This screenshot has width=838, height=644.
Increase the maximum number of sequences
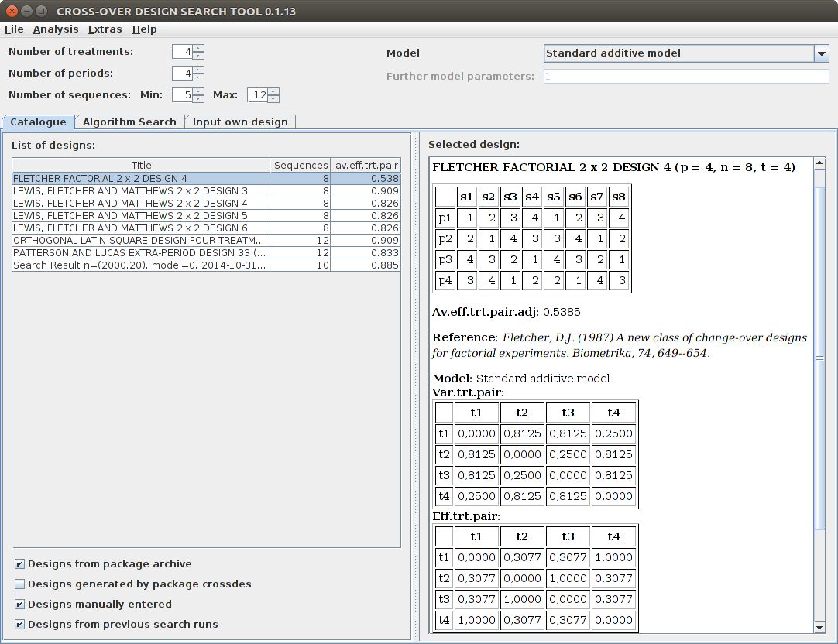(273, 92)
